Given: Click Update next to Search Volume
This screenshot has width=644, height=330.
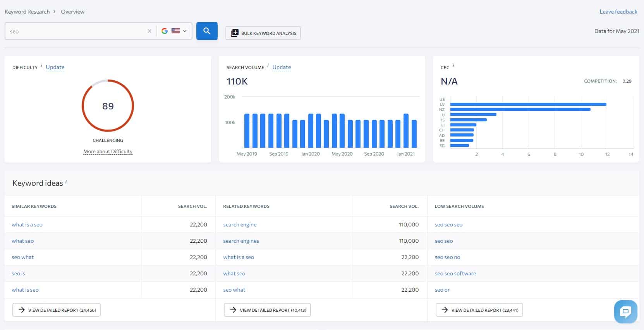Looking at the screenshot, I should 282,67.
